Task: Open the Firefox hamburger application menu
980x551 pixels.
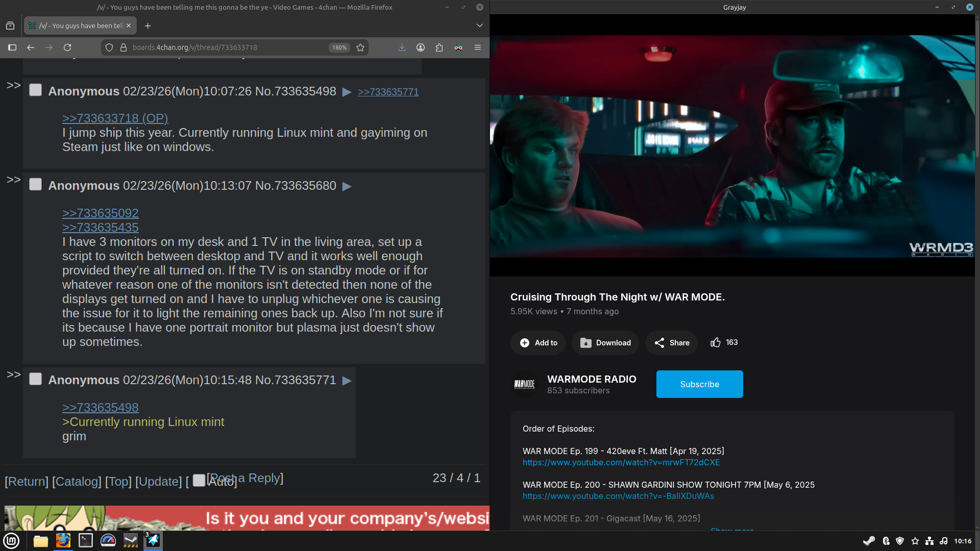Action: (478, 47)
